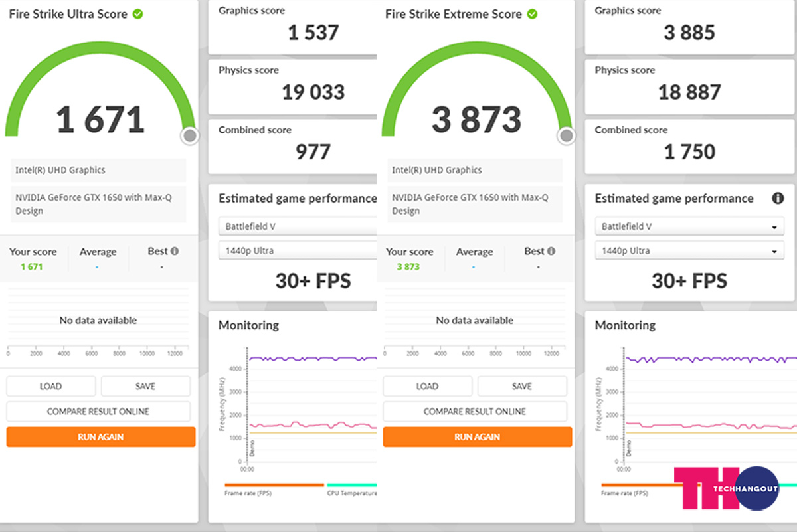Select the Graphics score value 3 885
Screen dimensions: 797x532
point(689,33)
